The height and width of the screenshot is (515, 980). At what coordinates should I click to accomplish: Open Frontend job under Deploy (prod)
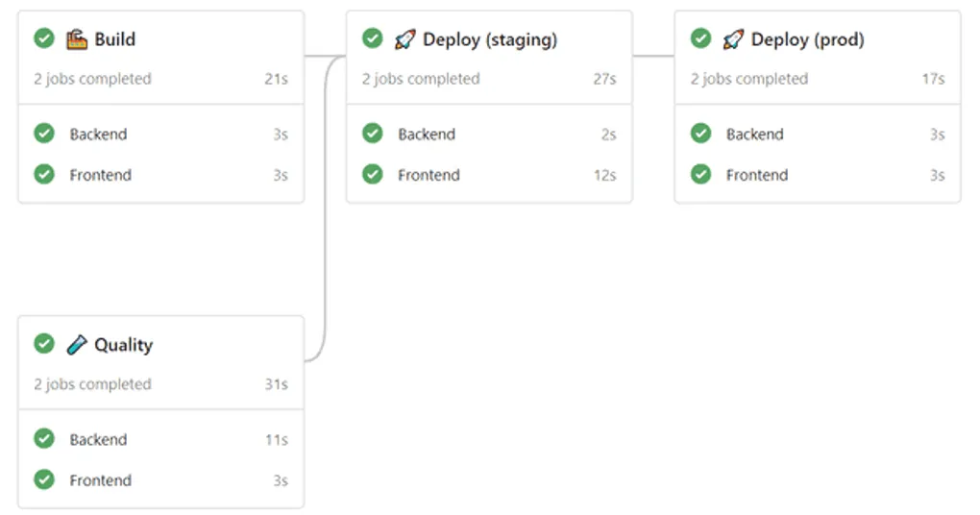818,174
